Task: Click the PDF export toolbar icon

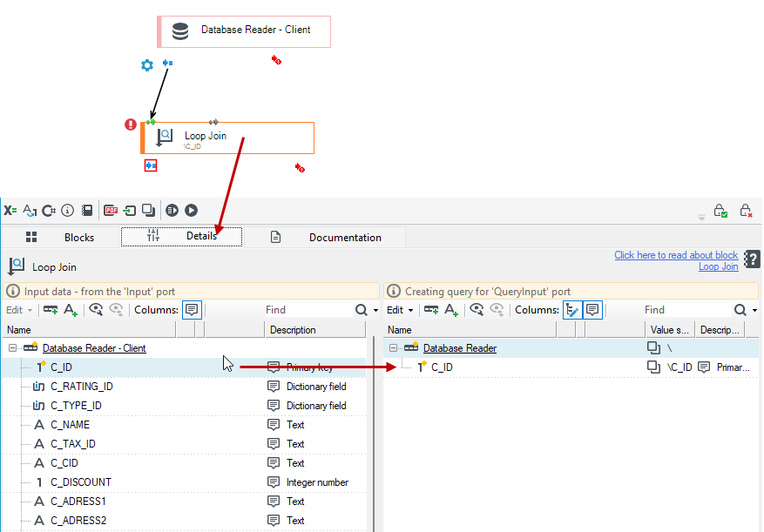Action: pyautogui.click(x=112, y=211)
